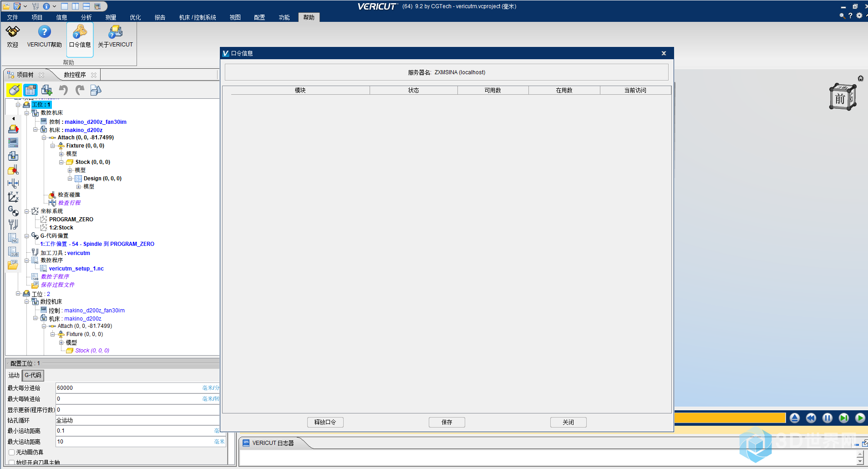The image size is (868, 469).
Task: Click the 最小运动距离 field showing 0.1
Action: (137, 431)
